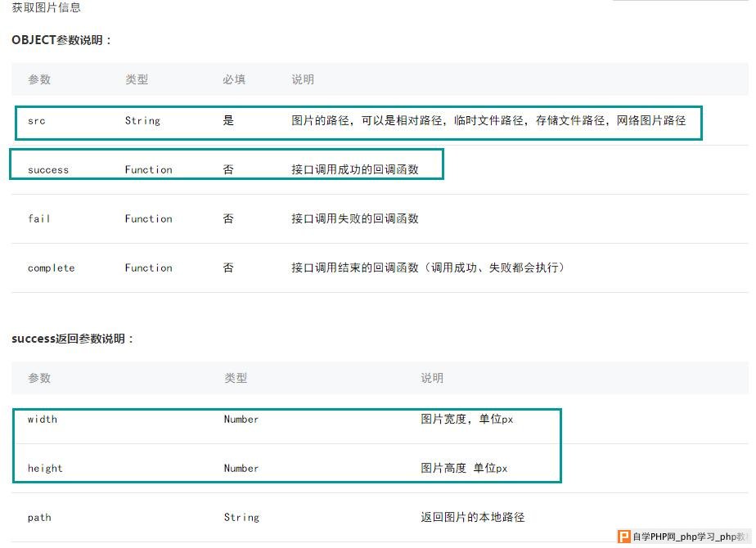
Task: Select 接口调用失败的回调函数 description
Action: 355,218
